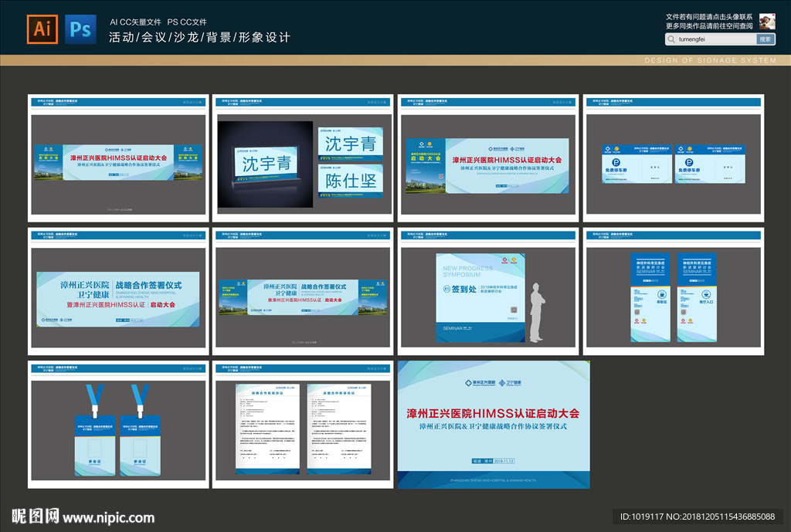
Task: Select the right 免费停车券 parking ticket
Action: click(x=710, y=164)
